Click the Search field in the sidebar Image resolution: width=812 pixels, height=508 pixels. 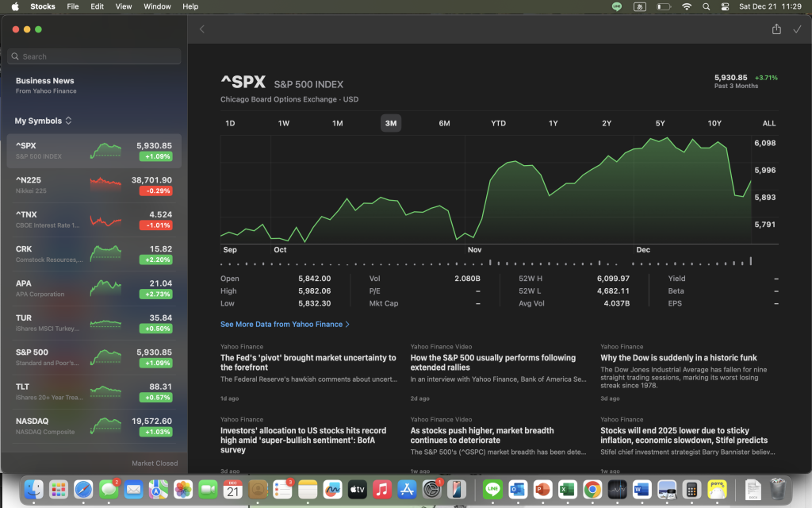(94, 56)
